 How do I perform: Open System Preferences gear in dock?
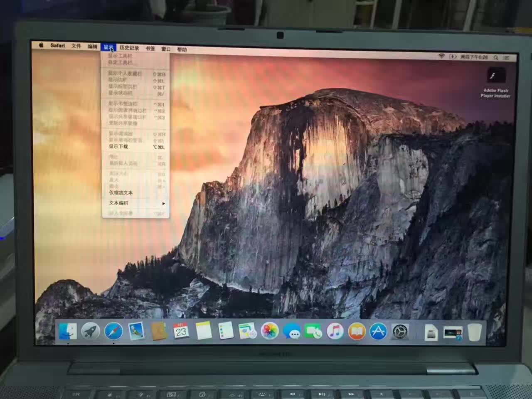[400, 332]
